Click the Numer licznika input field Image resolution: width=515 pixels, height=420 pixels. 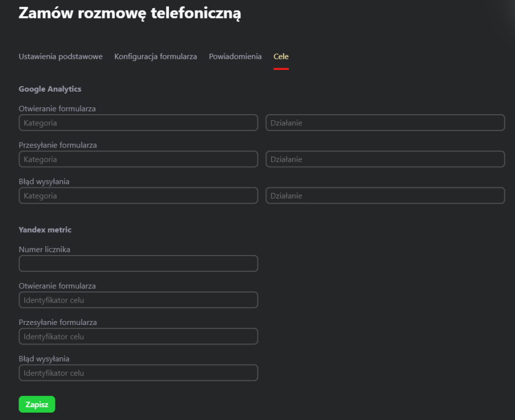pos(138,263)
